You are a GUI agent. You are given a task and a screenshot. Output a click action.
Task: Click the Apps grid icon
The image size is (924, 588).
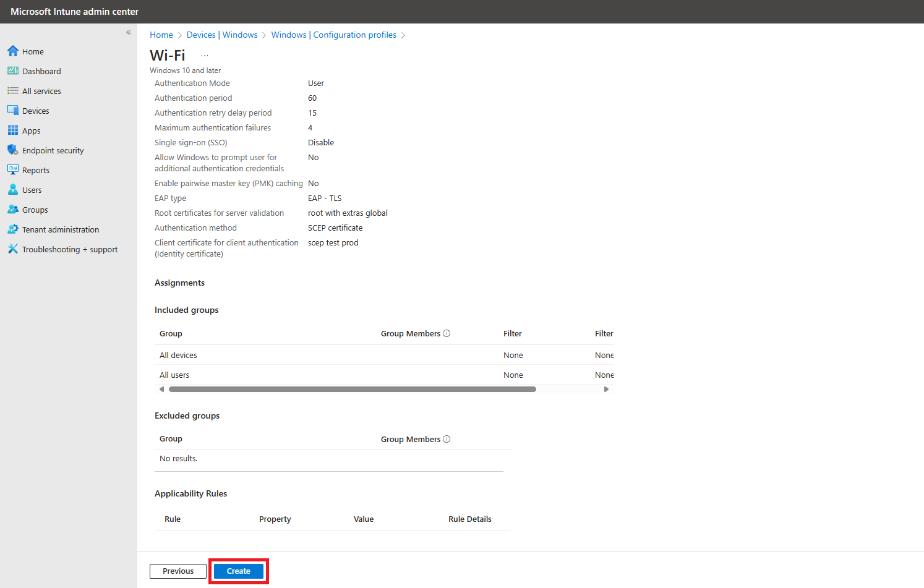(x=13, y=130)
